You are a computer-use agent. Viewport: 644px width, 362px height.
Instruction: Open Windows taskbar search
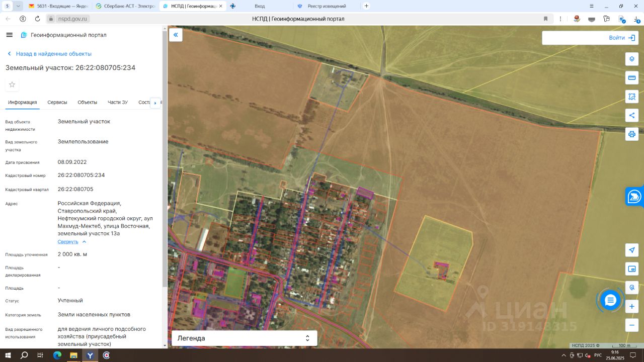(x=24, y=355)
